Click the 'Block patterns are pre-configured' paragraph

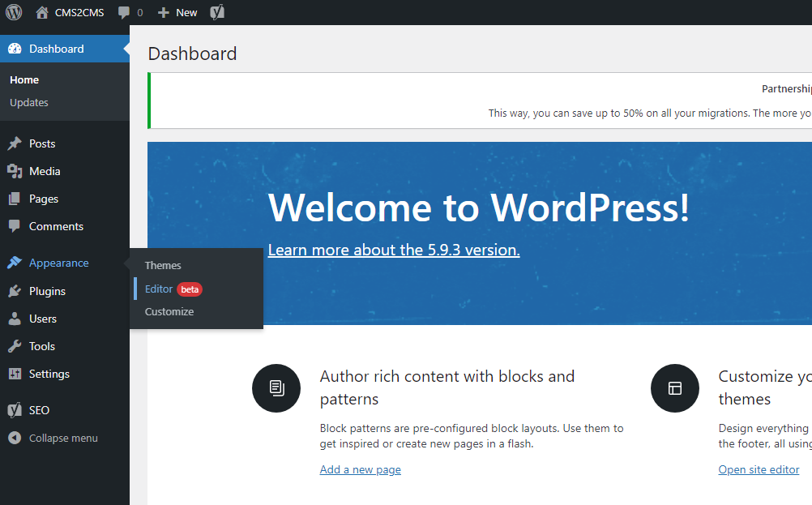(x=472, y=436)
